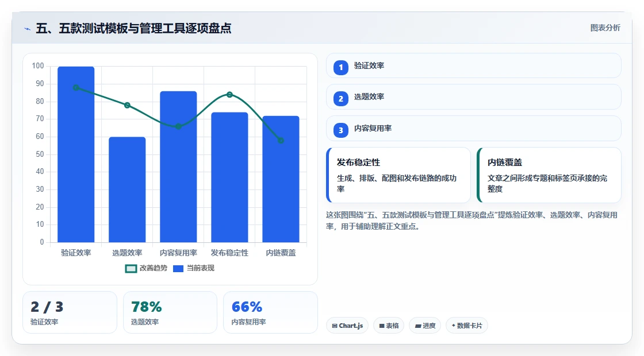Image resolution: width=644 pixels, height=356 pixels.
Task: Open the 内链覆盖 card
Action: pos(549,175)
